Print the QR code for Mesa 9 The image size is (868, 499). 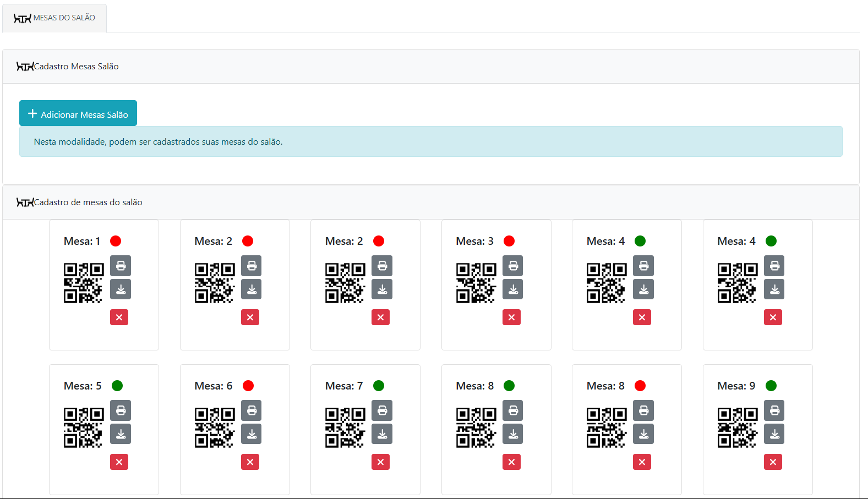tap(774, 410)
